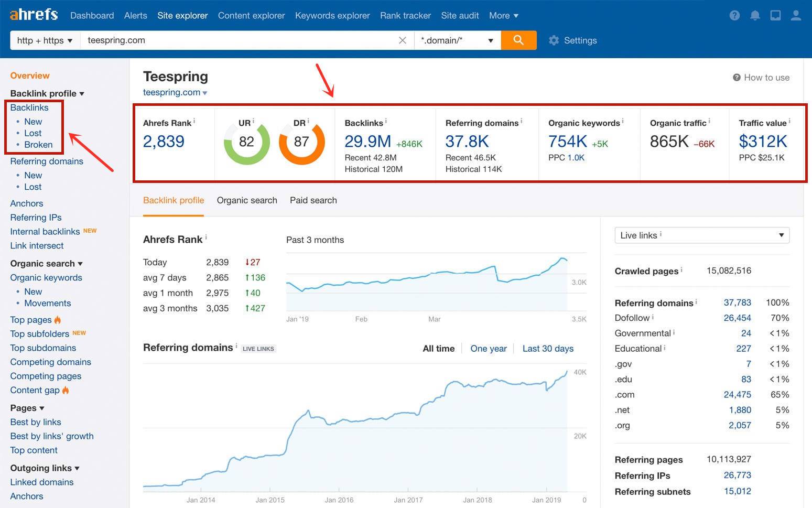
Task: Open Link intersect in the sidebar
Action: tap(37, 246)
